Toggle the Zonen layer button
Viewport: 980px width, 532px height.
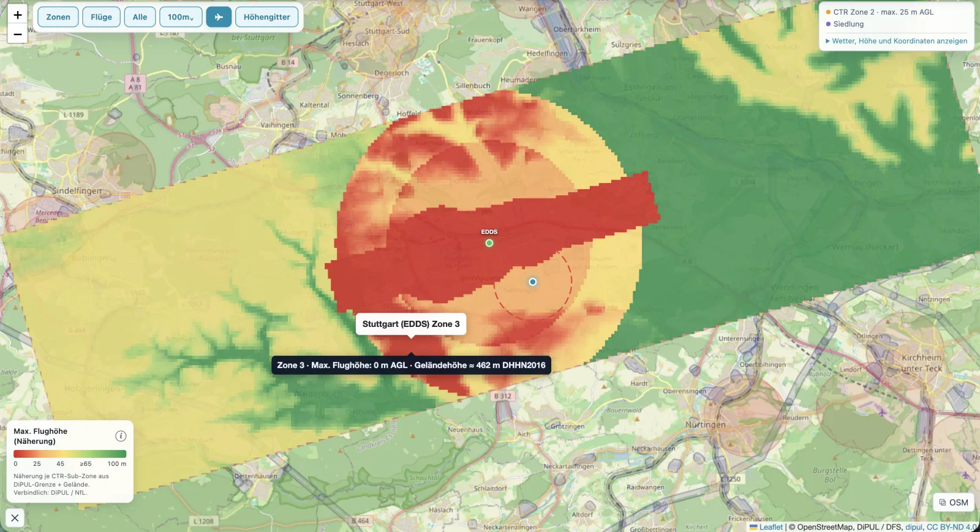tap(58, 17)
